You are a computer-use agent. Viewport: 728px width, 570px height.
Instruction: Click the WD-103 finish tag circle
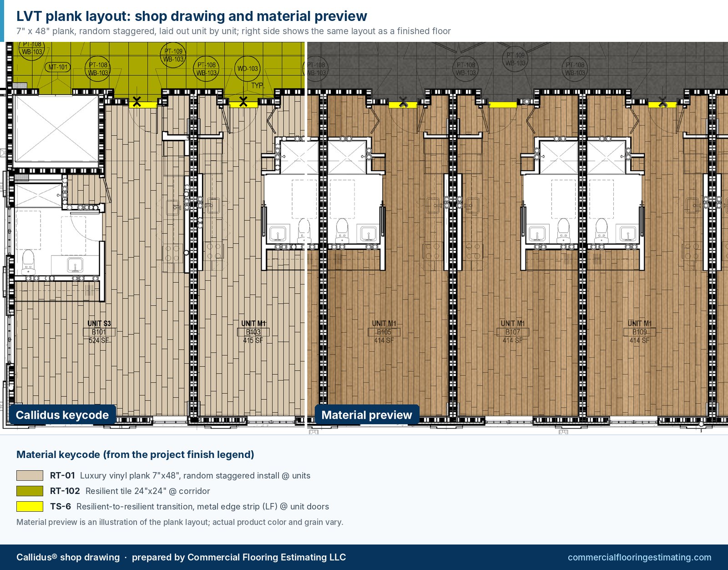[x=247, y=69]
